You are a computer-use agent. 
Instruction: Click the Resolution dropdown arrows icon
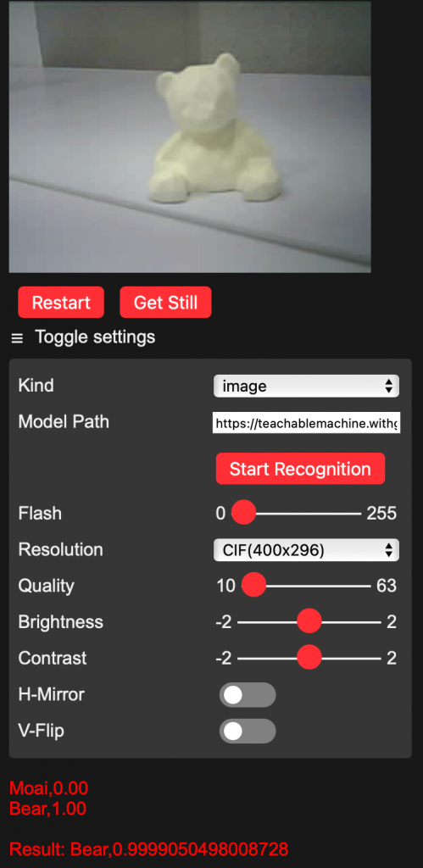point(389,549)
